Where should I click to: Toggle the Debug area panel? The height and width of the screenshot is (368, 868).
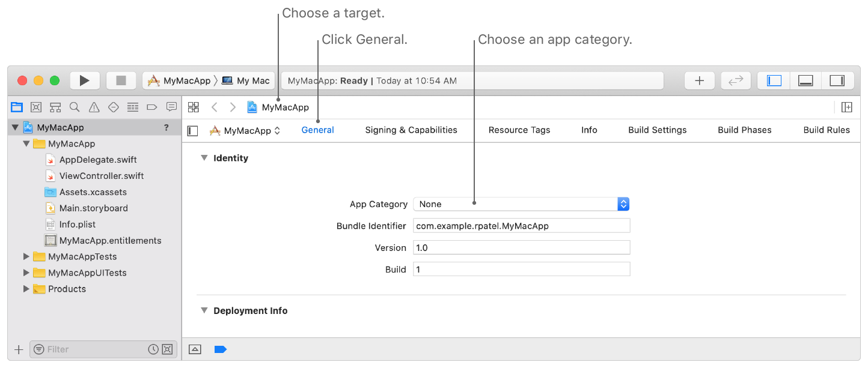[x=805, y=80]
